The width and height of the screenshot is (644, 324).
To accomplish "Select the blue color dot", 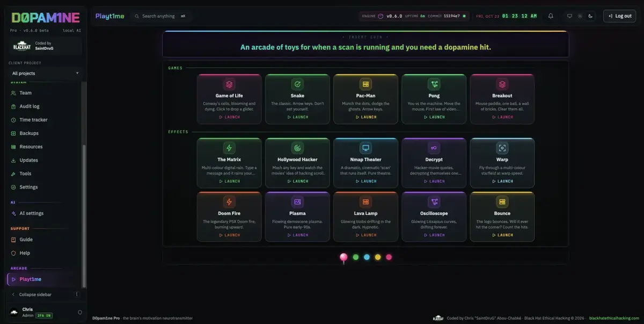I will [367, 257].
